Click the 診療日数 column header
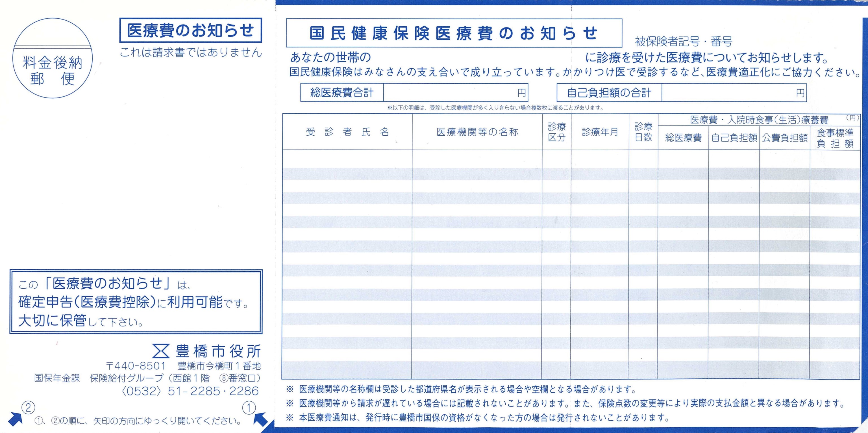 tap(644, 132)
